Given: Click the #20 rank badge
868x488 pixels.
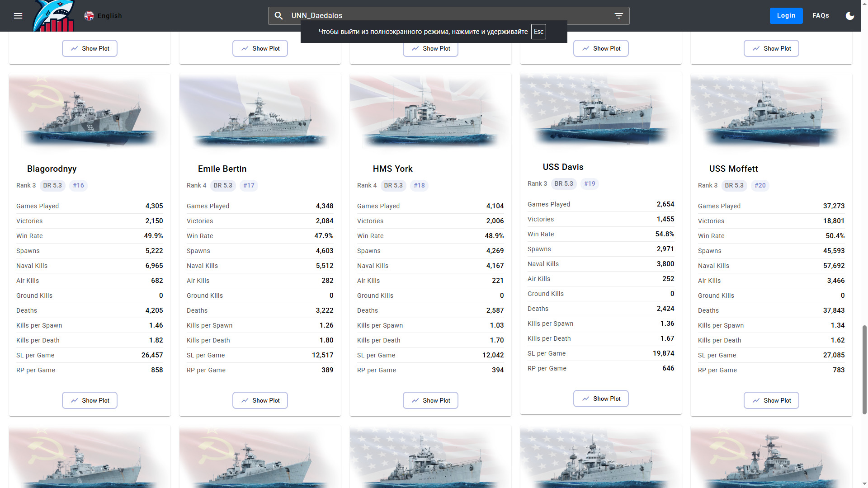Looking at the screenshot, I should tap(760, 186).
